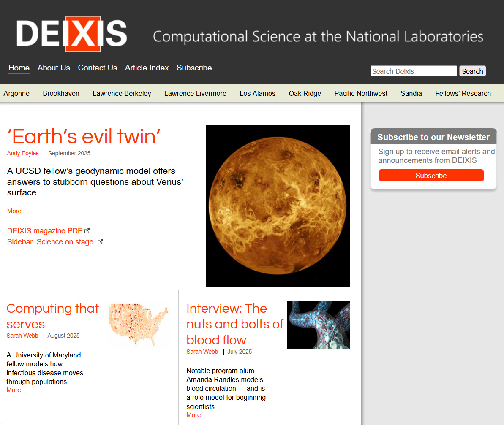Open the 'Earth's evil twin' headline
This screenshot has height=425, width=504.
pyautogui.click(x=84, y=136)
